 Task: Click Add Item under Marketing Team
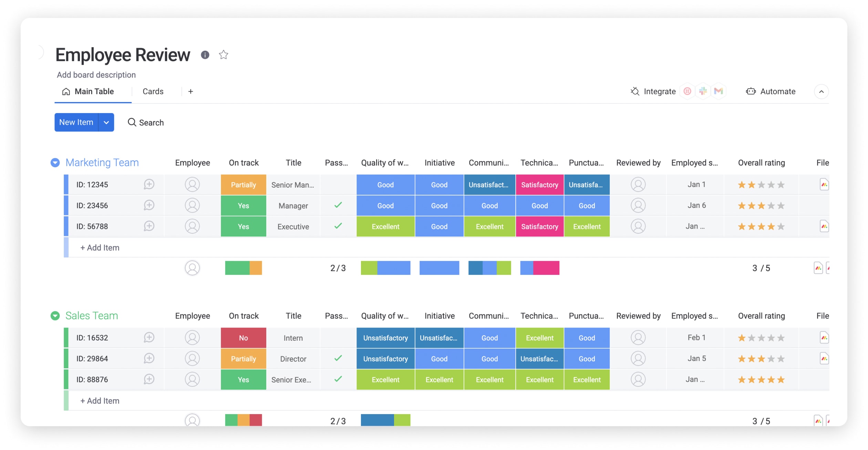pos(100,248)
